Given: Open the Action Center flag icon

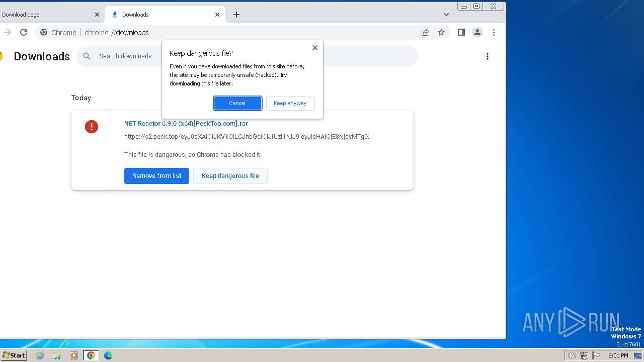Looking at the screenshot, I should [x=597, y=355].
